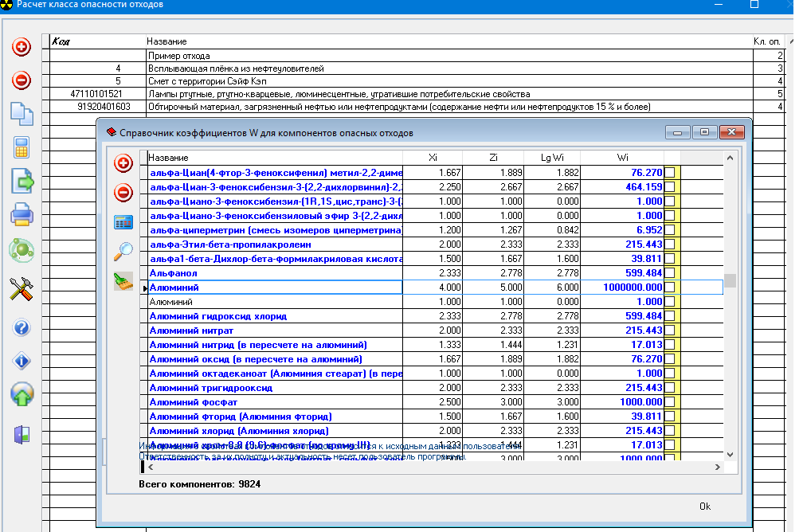Check the box for Алюминий нитрат row
The width and height of the screenshot is (803, 532).
669,331
